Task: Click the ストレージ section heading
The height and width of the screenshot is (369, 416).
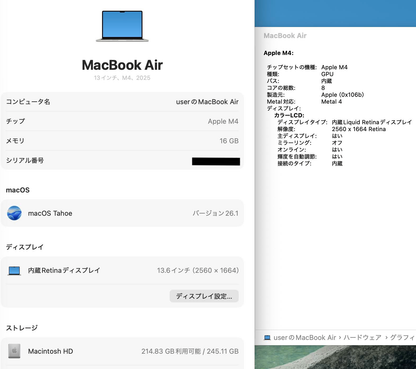Action: point(22,328)
